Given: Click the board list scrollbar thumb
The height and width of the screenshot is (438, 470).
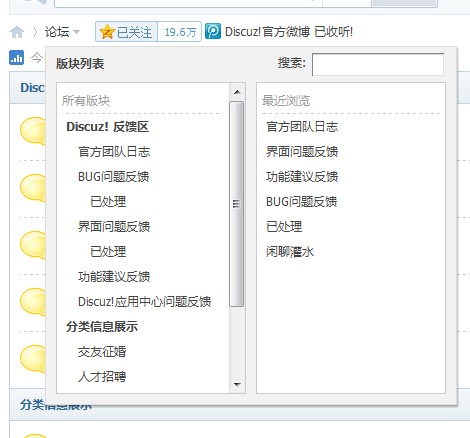Looking at the screenshot, I should 237,204.
